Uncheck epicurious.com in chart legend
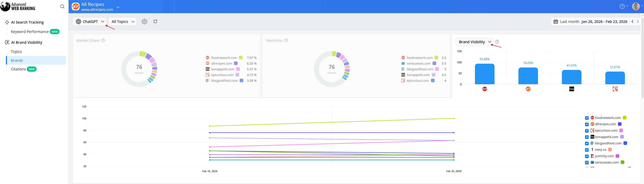 (587, 131)
